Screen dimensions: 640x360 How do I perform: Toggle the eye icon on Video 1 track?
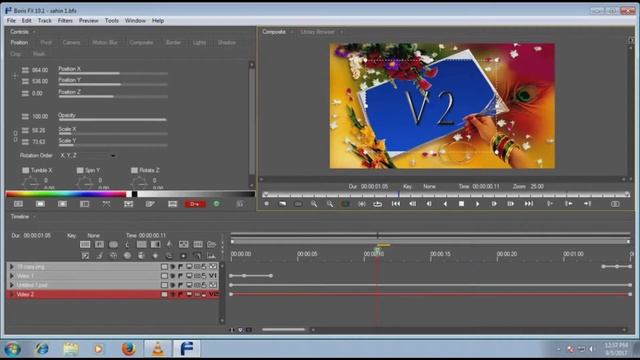point(173,276)
